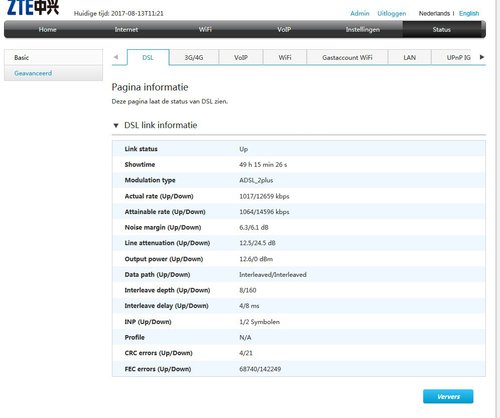Click the output power 12.6/0 dBm

click(x=256, y=259)
